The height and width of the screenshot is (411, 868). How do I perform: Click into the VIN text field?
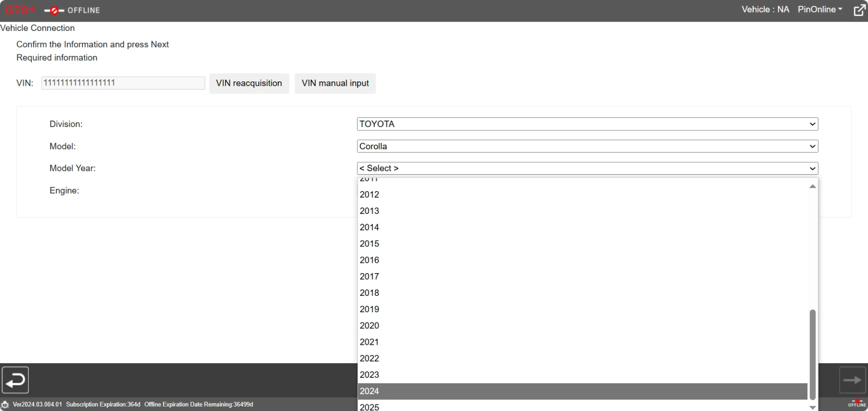(x=123, y=83)
